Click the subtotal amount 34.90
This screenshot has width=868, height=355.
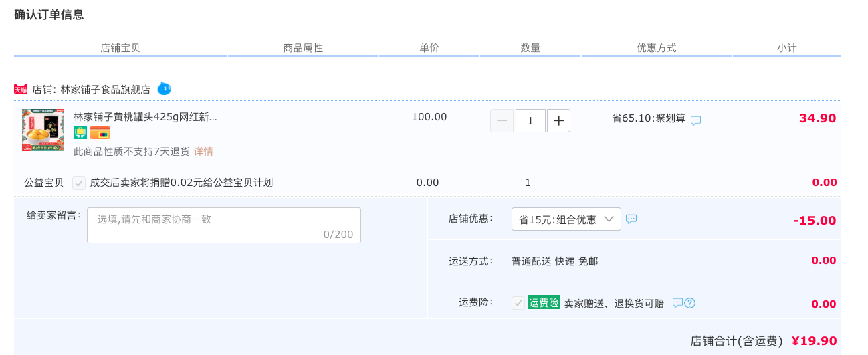(x=817, y=118)
